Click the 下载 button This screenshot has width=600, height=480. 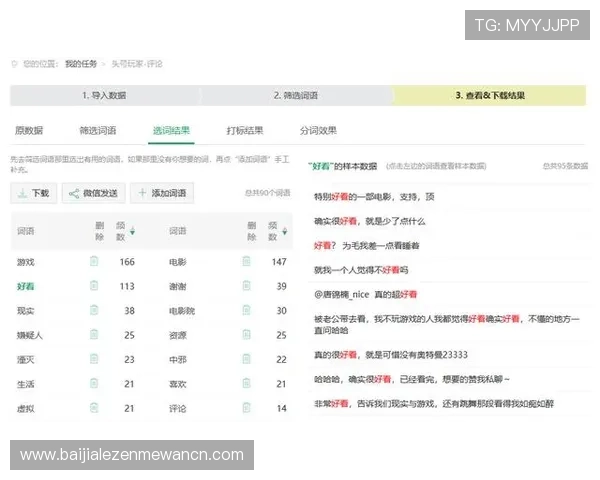[34, 193]
